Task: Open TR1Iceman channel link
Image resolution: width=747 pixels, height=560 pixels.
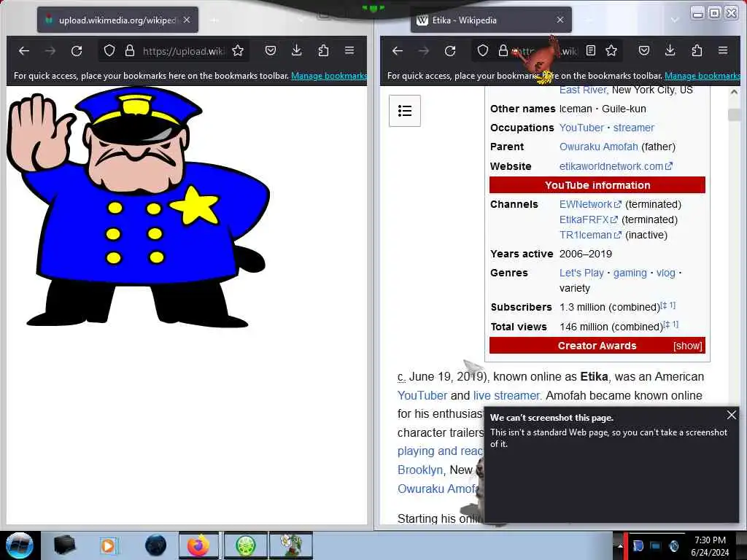Action: 589,235
